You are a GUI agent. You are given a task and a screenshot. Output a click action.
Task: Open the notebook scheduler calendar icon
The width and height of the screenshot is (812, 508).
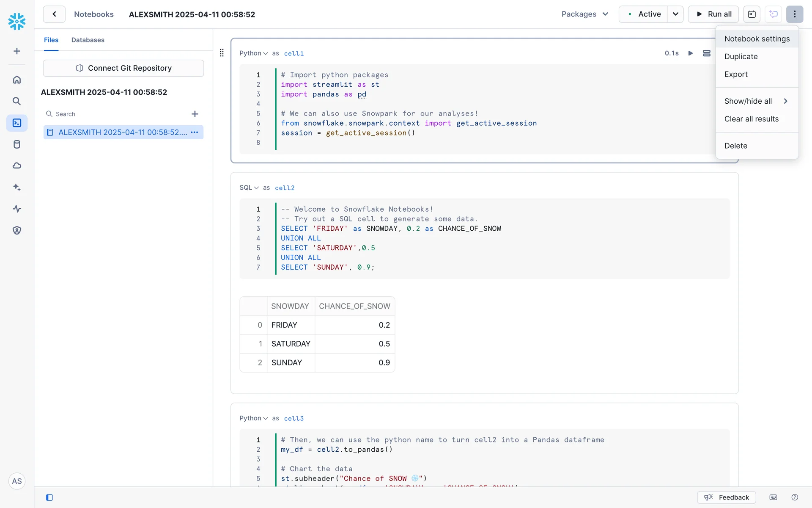point(752,14)
